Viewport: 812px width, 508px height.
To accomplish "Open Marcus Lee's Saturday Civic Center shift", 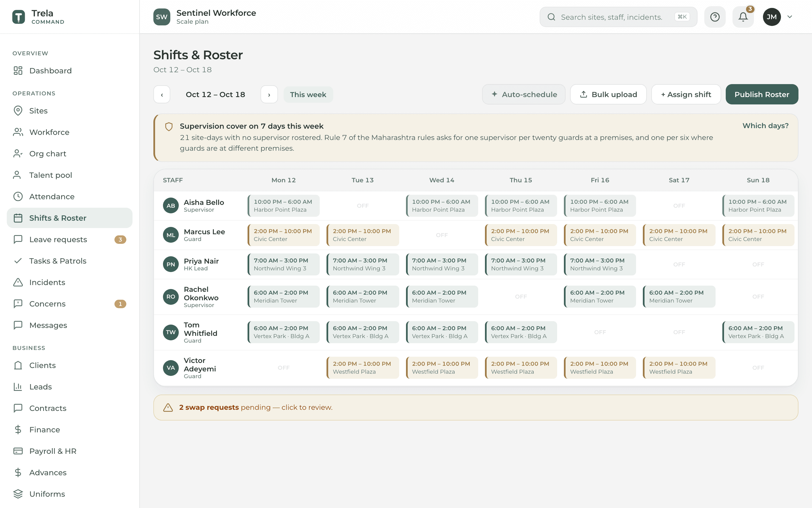I will tap(679, 235).
